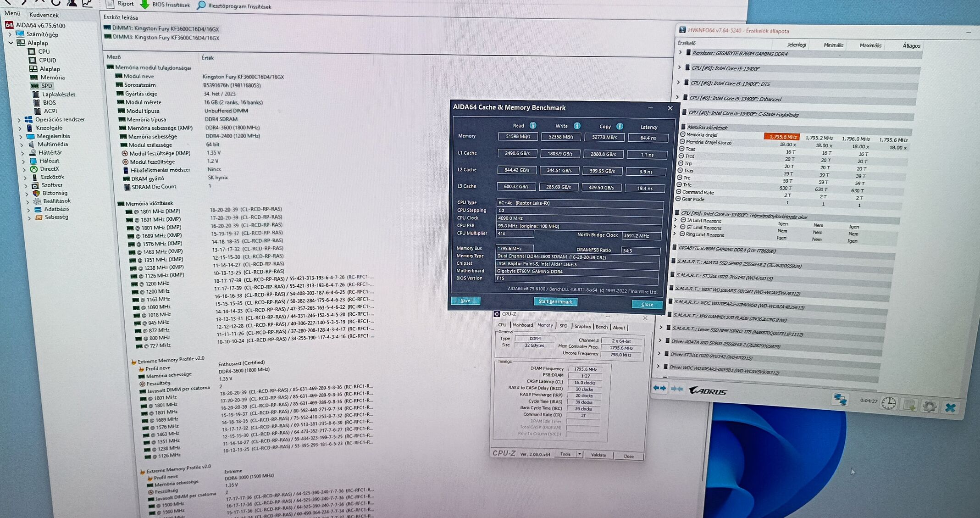Open the Tools dropdown arrow in CPU-Z

pyautogui.click(x=580, y=454)
